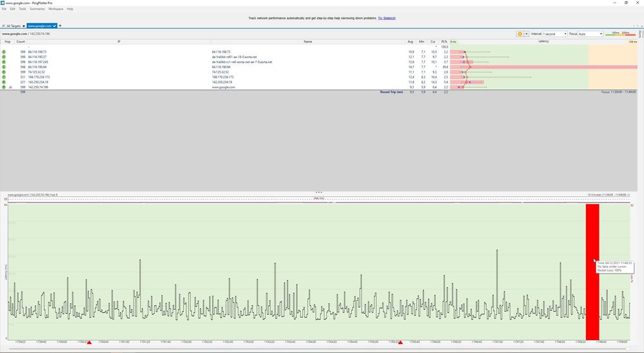
Task: Select hop 5 icon for 84.116.190.94
Action: [4, 66]
